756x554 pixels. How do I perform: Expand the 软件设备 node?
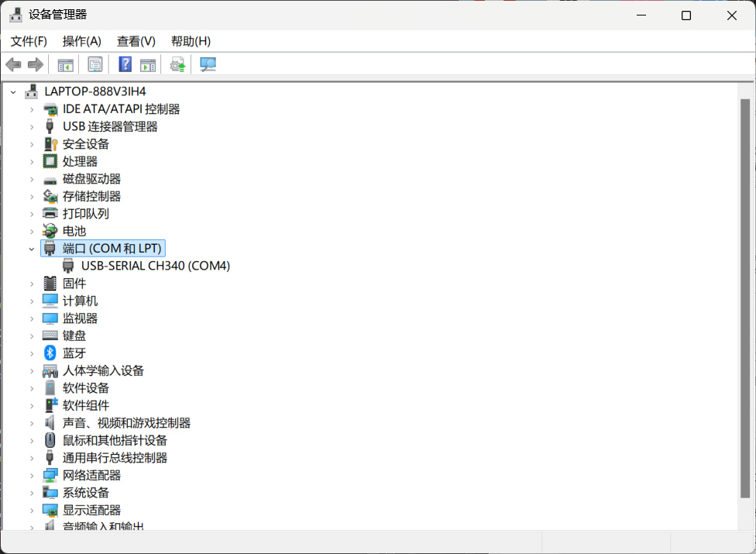point(32,388)
